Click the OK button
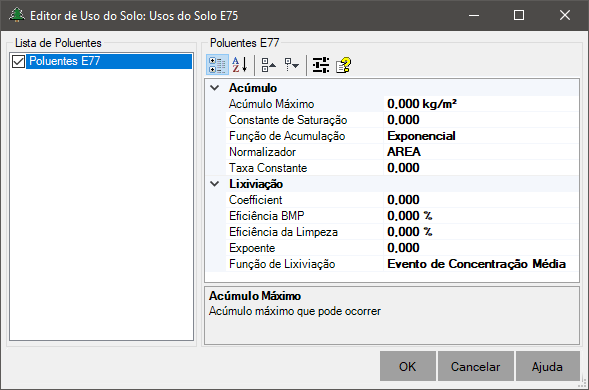This screenshot has width=589, height=390. coord(408,366)
